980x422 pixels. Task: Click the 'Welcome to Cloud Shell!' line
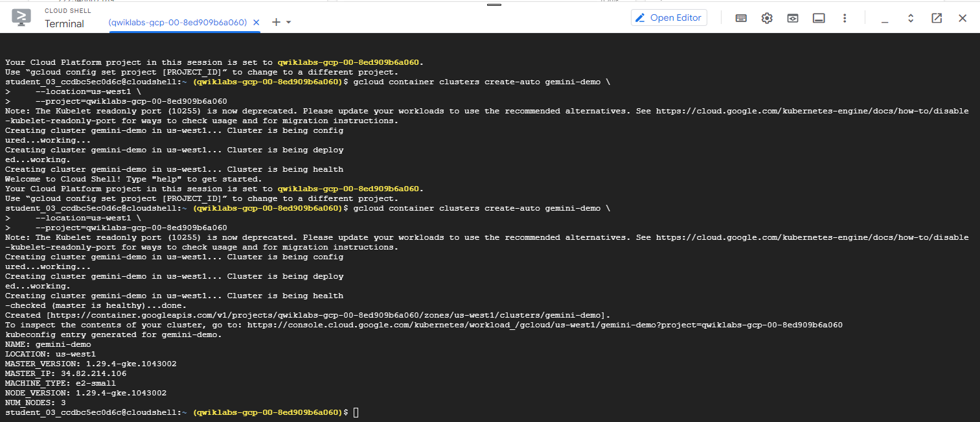(x=133, y=179)
